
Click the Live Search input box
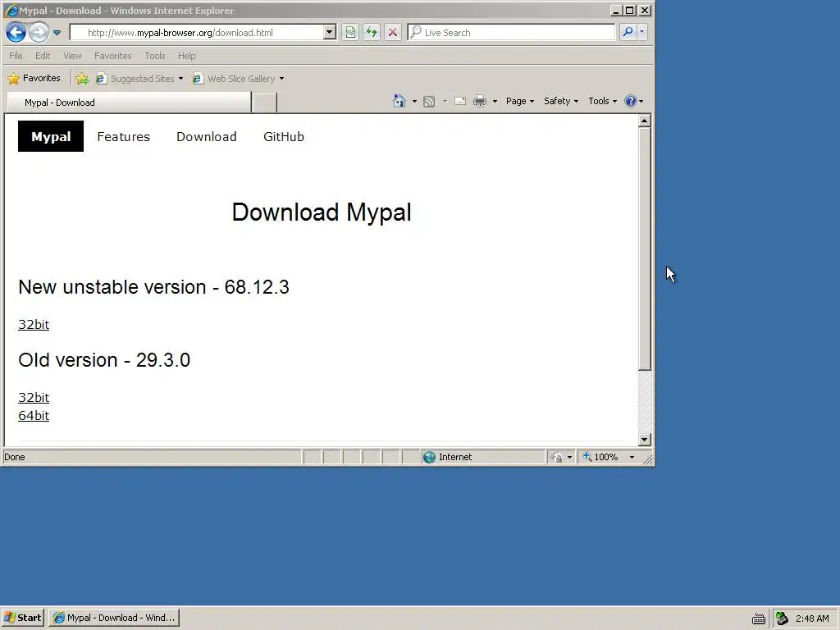[511, 33]
